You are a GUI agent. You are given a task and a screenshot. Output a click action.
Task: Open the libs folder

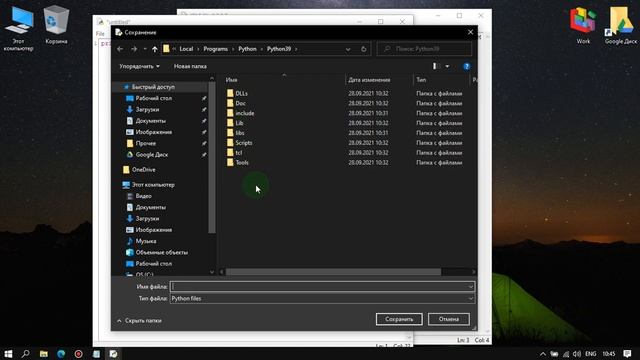click(240, 133)
